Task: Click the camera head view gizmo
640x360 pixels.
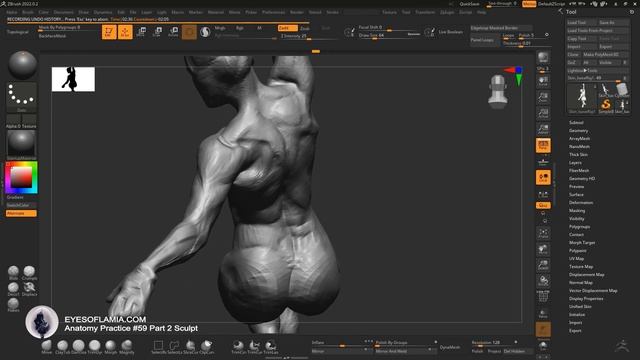Action: point(498,92)
